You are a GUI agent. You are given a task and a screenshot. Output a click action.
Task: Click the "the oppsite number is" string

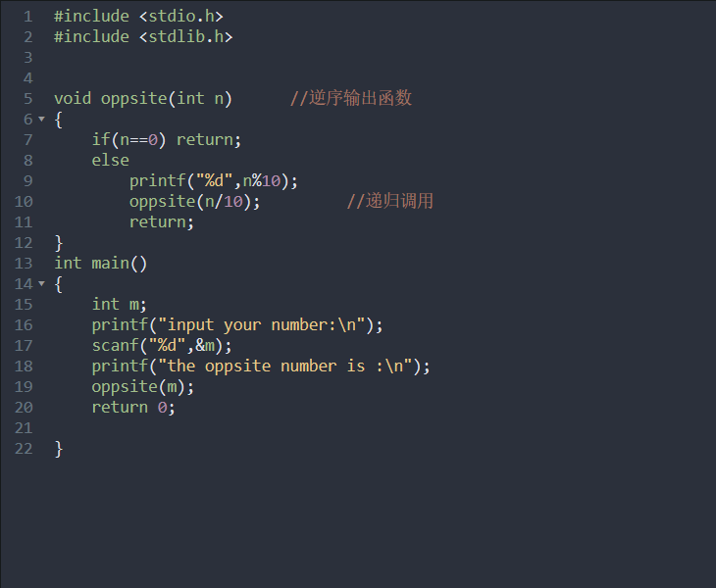point(285,367)
